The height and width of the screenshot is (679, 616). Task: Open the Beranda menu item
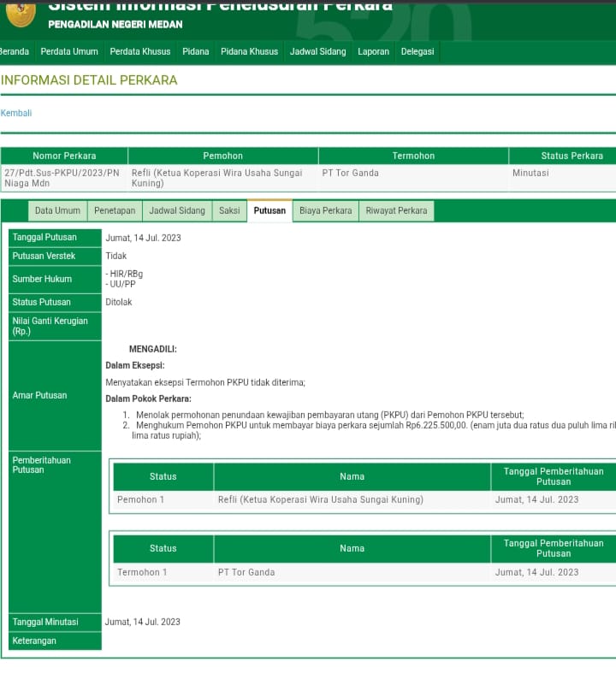coord(15,51)
